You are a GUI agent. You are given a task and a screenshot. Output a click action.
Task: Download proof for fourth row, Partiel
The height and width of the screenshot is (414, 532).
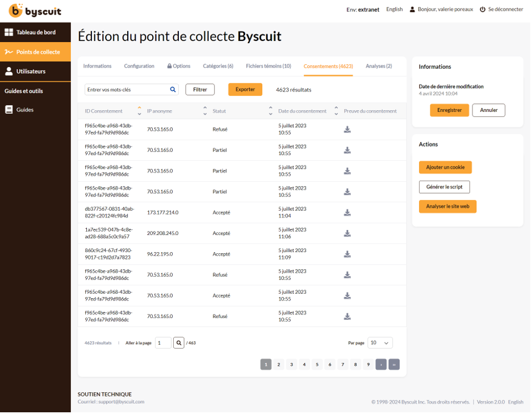click(x=347, y=192)
